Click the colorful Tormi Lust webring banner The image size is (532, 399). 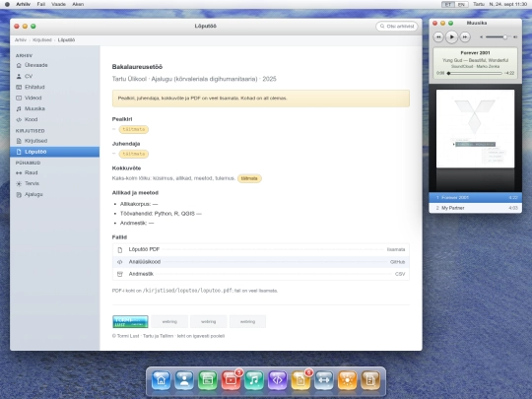130,321
